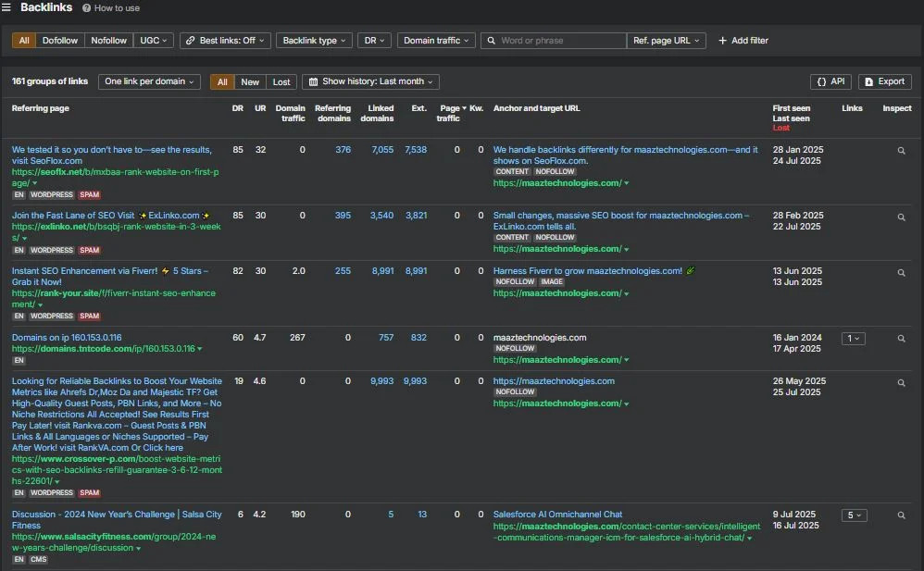Select the top All link-type filter
The image size is (924, 571).
click(x=24, y=41)
